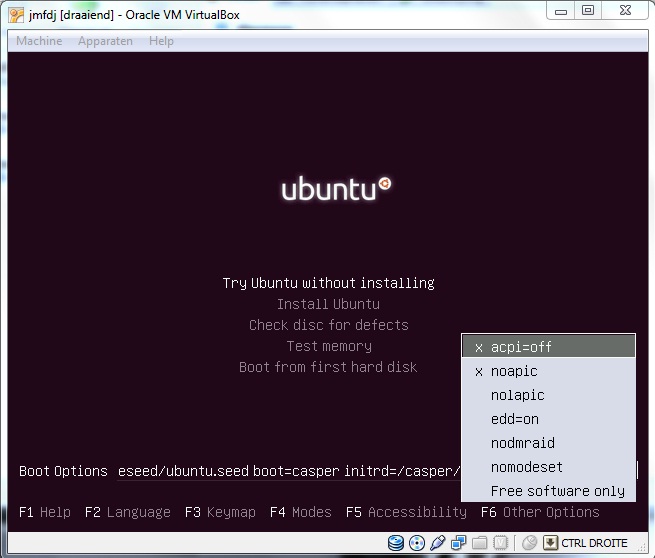The image size is (655, 558).
Task: Click the Ubuntu logo
Action: click(337, 189)
